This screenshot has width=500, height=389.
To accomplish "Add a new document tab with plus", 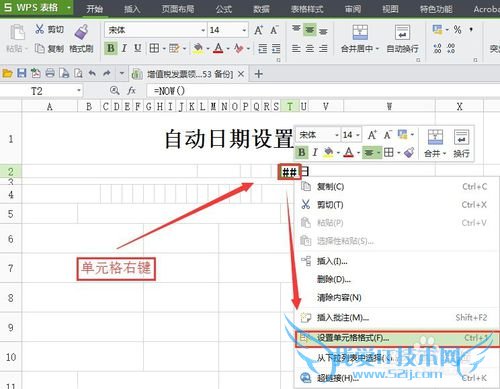I will click(x=259, y=74).
